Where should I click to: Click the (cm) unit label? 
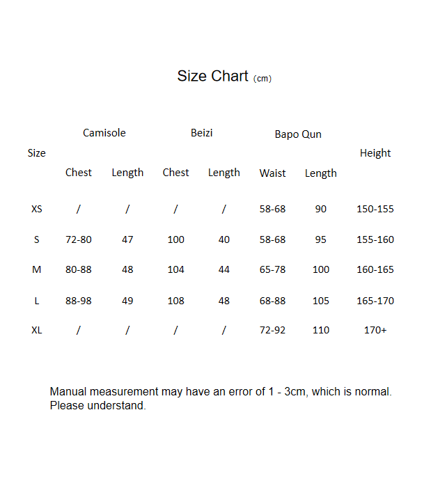pos(262,79)
